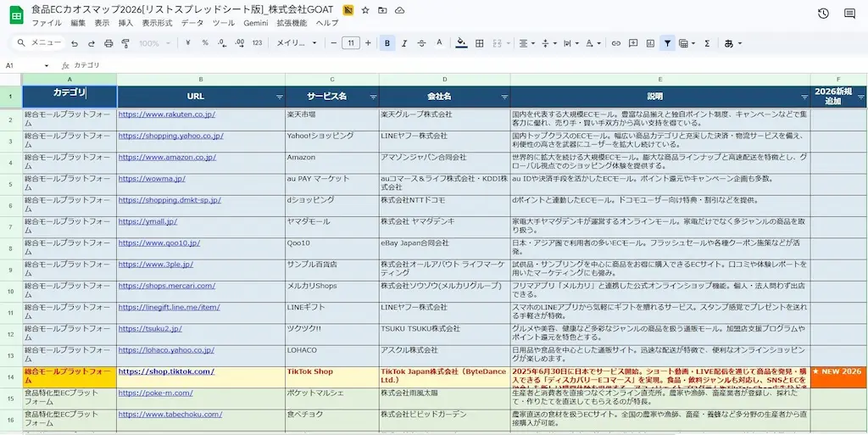
Task: Open the URL column filter dropdown
Action: click(279, 97)
